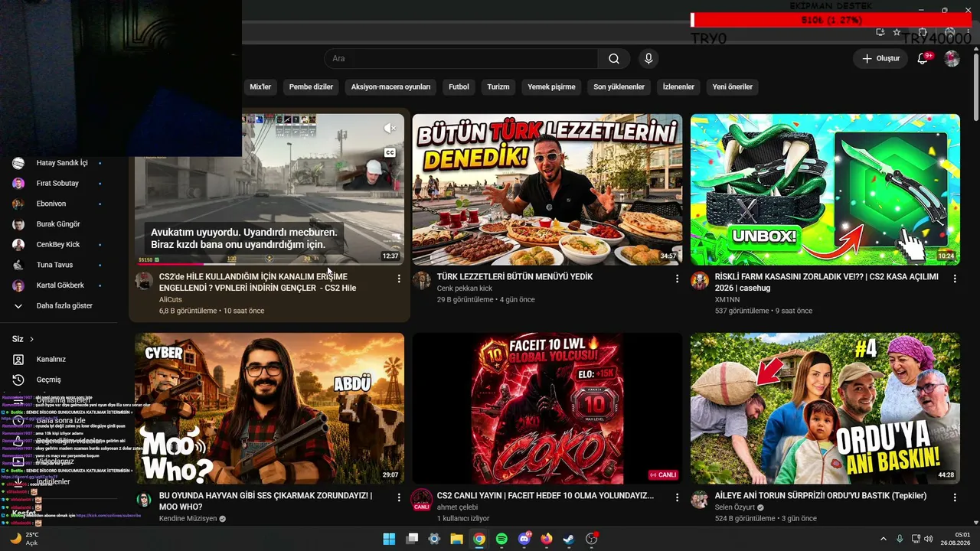Select the Yemek pişirme filter chip

tap(551, 87)
